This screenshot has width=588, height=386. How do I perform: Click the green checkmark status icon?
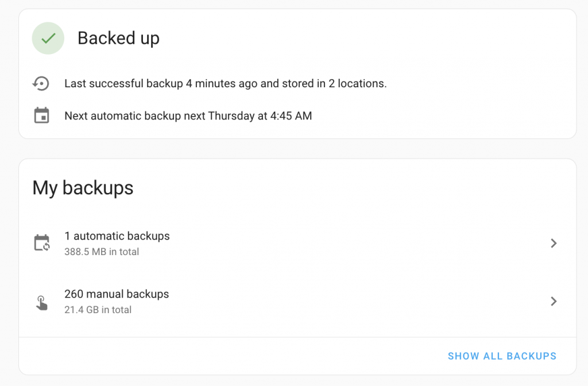pos(48,38)
